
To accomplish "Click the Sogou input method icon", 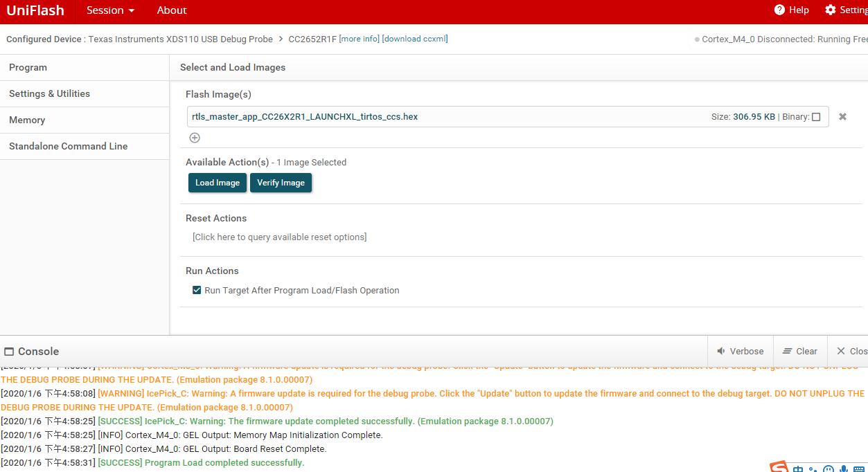I will 779,468.
